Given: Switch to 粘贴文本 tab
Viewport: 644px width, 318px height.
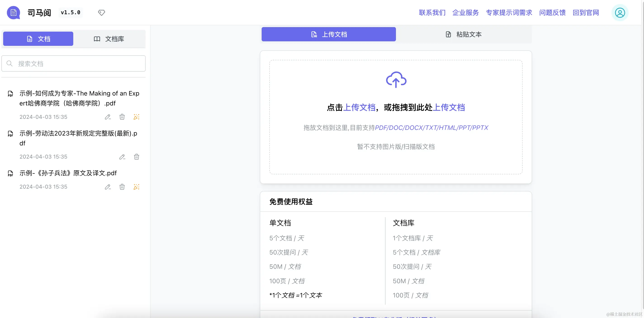Looking at the screenshot, I should [x=464, y=35].
